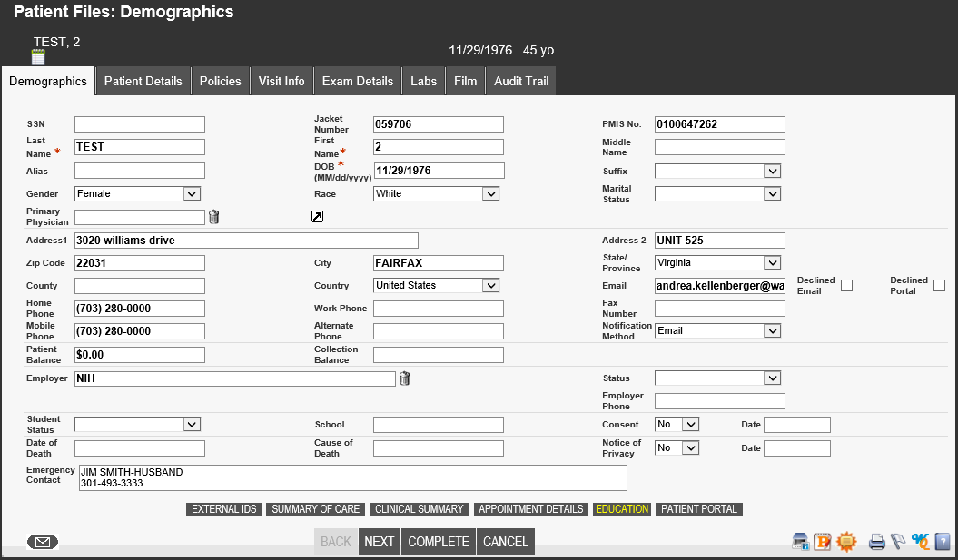Print using the printer icon
Image resolution: width=958 pixels, height=560 pixels.
(x=877, y=542)
